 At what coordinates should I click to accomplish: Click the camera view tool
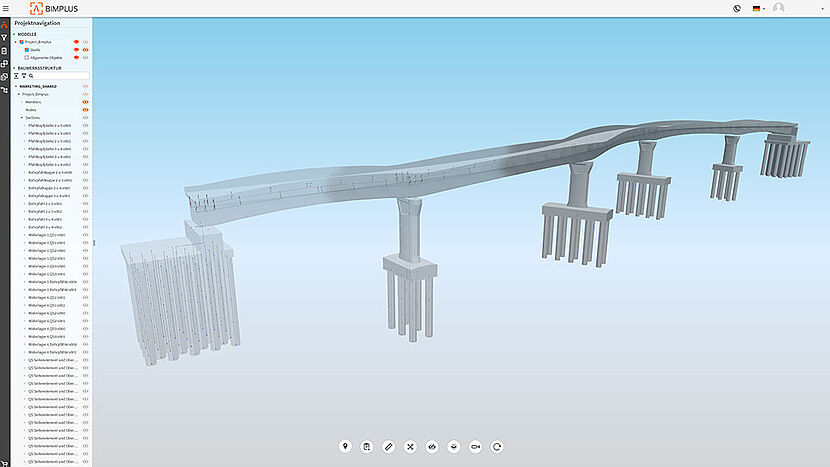point(475,446)
